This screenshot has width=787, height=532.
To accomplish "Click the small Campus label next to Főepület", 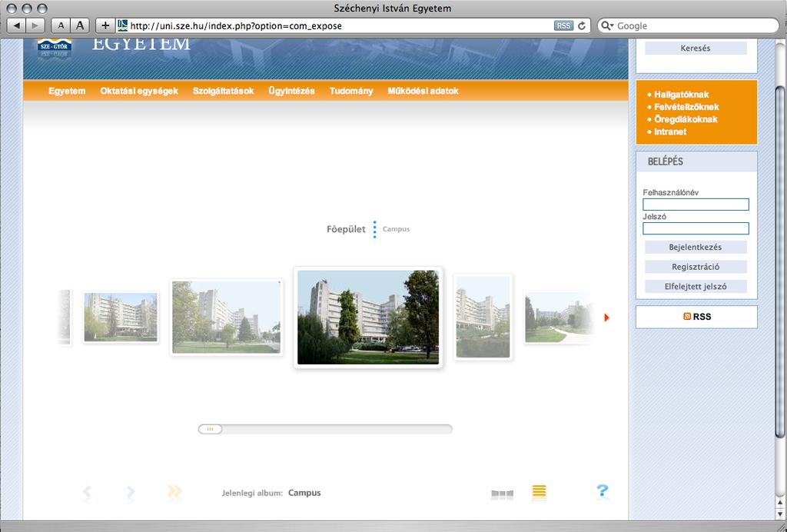I will 396,229.
